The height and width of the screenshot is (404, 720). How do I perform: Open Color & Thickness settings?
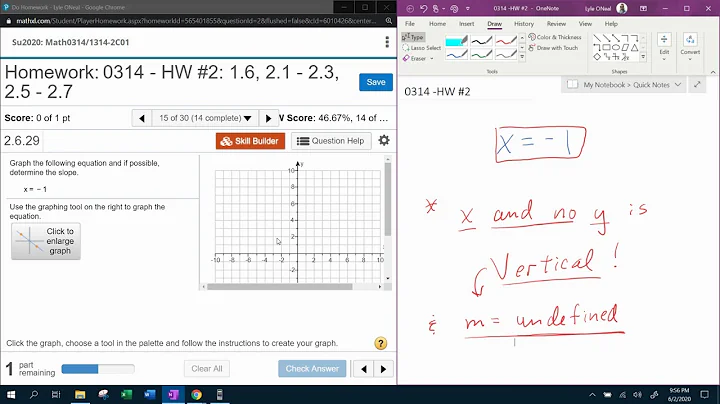(x=555, y=37)
